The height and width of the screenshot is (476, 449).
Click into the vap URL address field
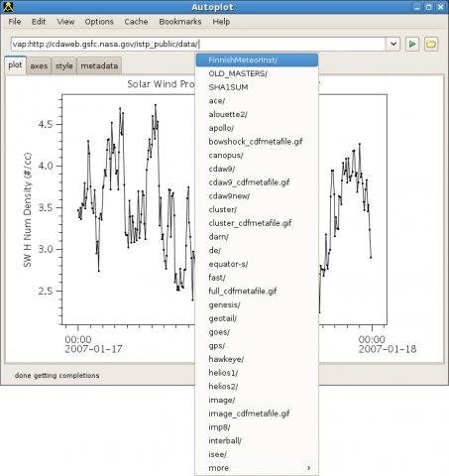(x=198, y=44)
